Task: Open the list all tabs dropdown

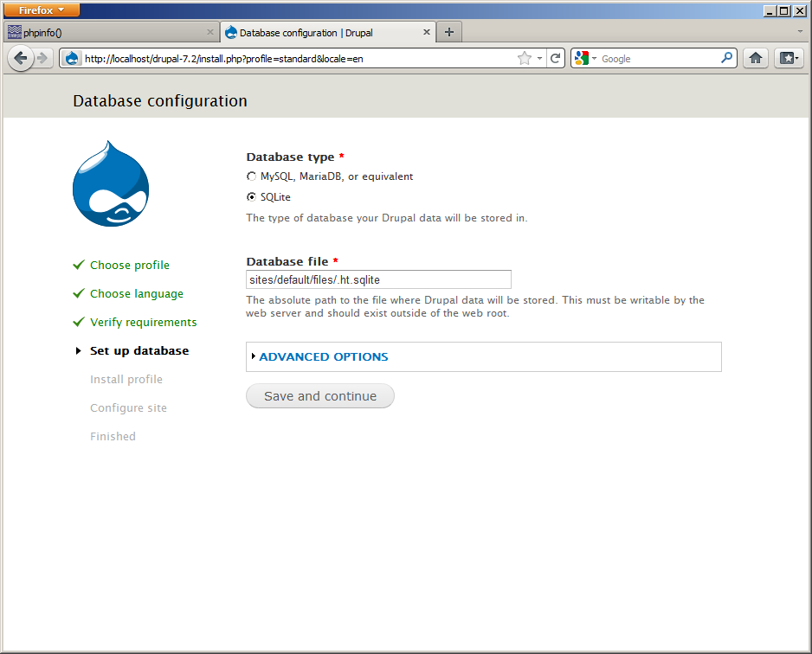Action: pos(800,31)
